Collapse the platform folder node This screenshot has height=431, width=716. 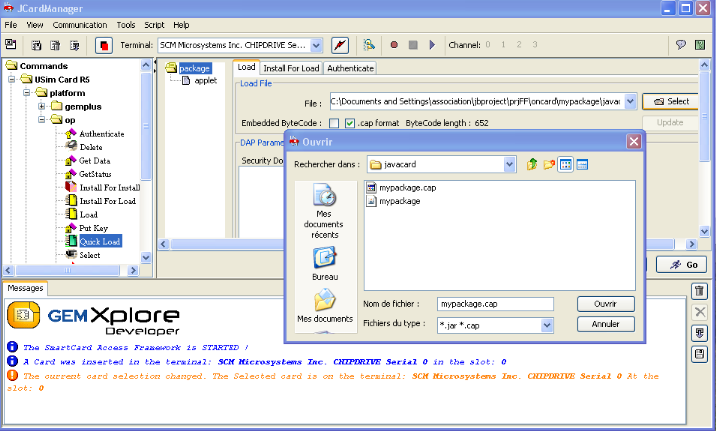[26, 93]
